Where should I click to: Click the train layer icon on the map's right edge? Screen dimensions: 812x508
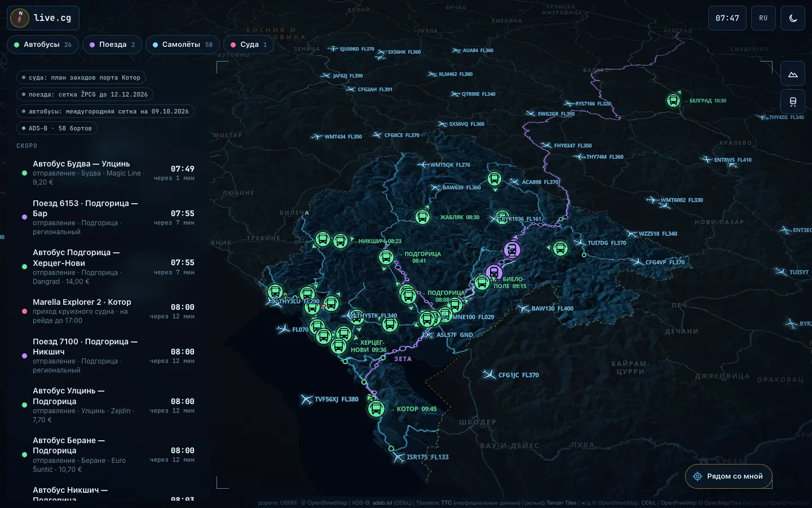click(793, 102)
